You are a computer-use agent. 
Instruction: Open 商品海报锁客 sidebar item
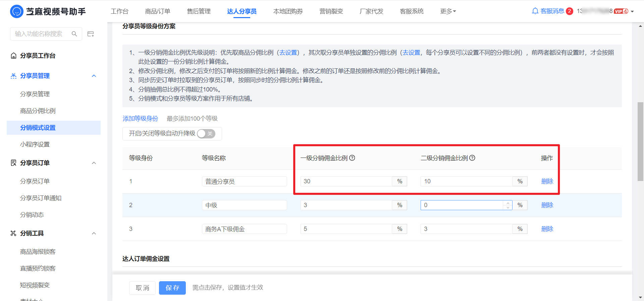(38, 252)
